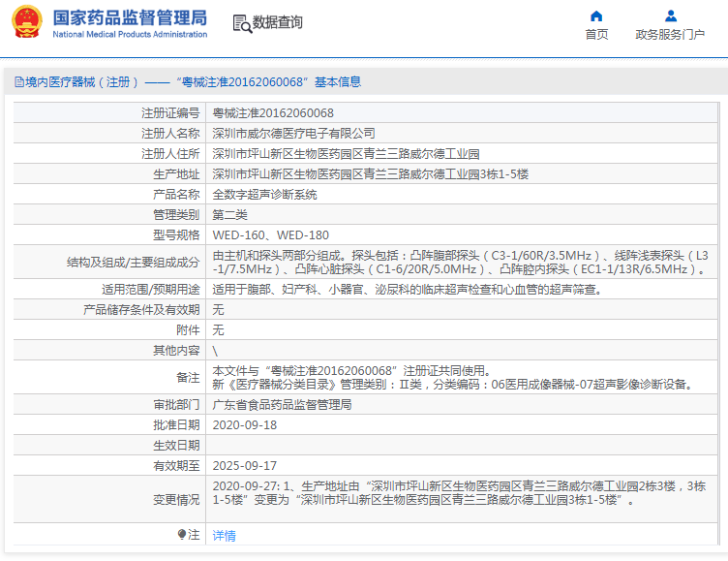This screenshot has width=728, height=561.
Task: Click the 首页 home icon
Action: 596,16
